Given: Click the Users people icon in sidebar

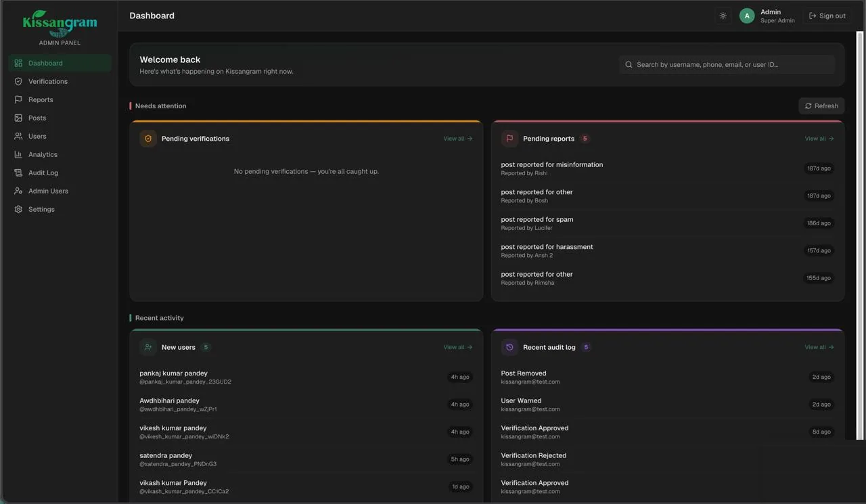Looking at the screenshot, I should (x=18, y=136).
